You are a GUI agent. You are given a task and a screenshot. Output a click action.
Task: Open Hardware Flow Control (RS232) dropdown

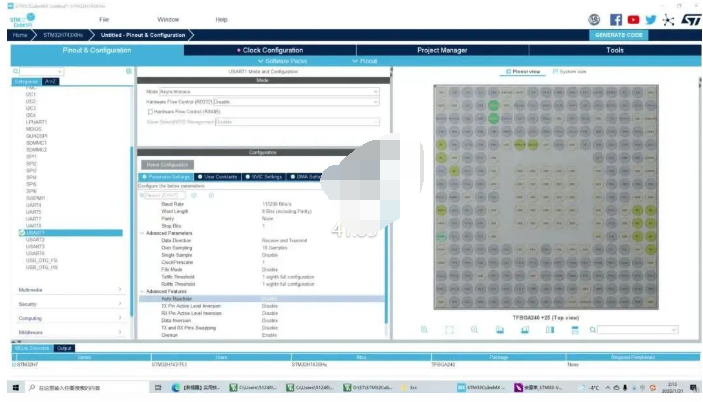click(296, 102)
